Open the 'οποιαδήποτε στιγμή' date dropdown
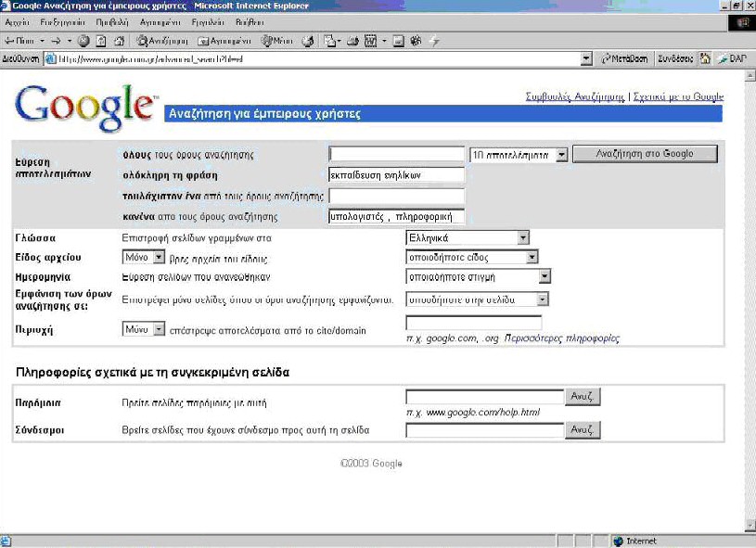 479,276
